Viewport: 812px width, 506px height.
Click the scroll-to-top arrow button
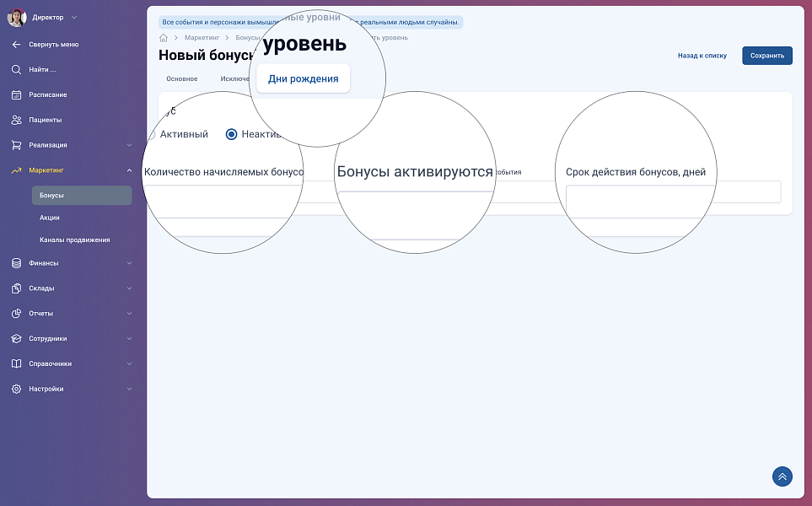(782, 476)
